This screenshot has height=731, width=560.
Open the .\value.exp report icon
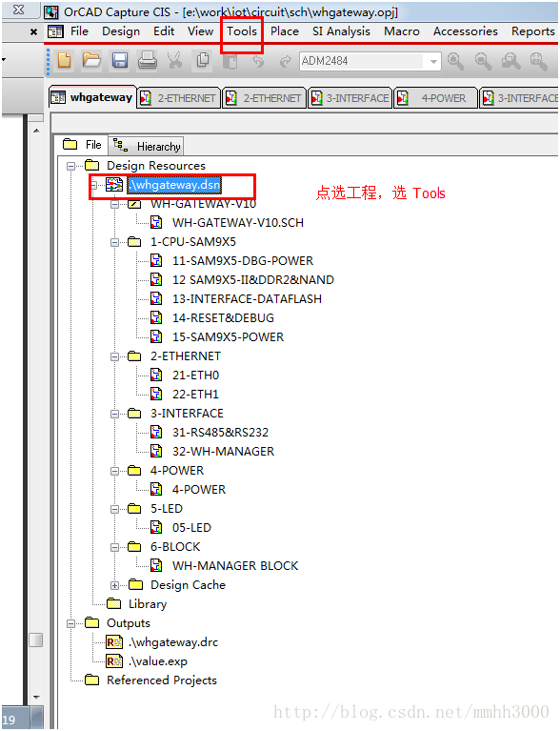[114, 661]
